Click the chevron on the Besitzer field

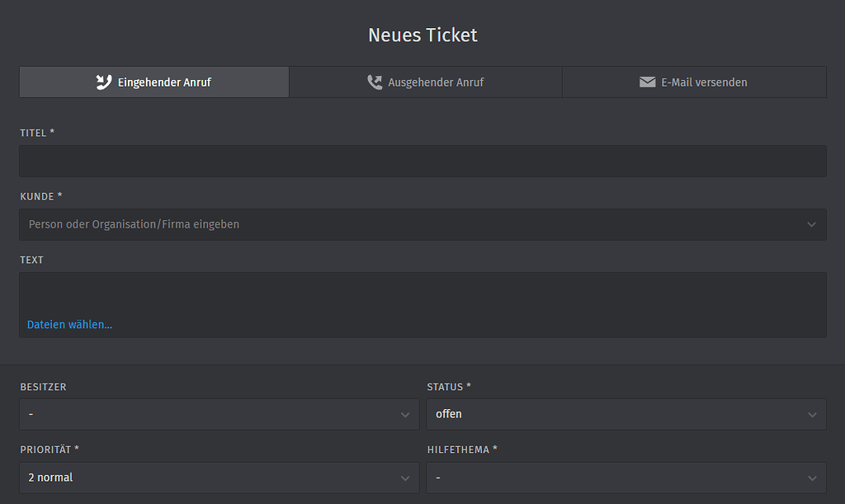click(404, 414)
